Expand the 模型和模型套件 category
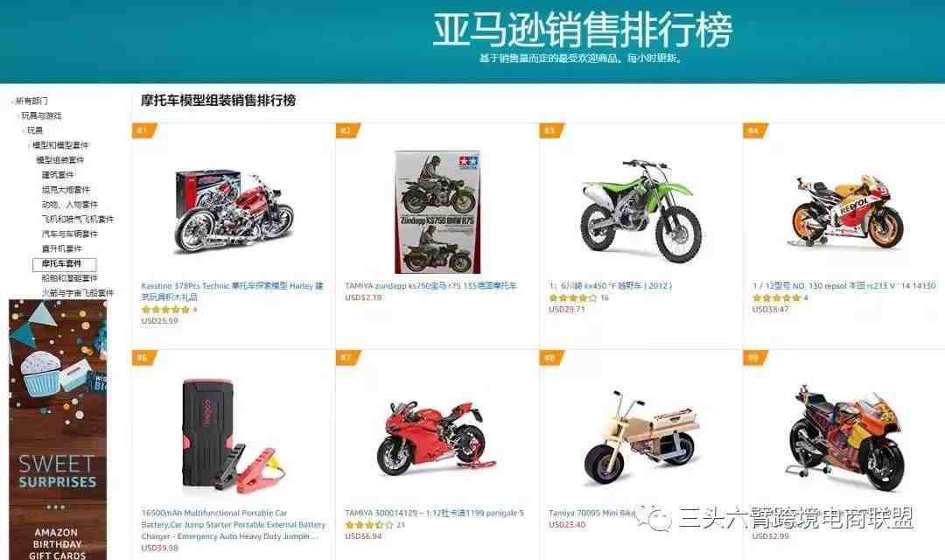945x560 pixels. [59, 145]
